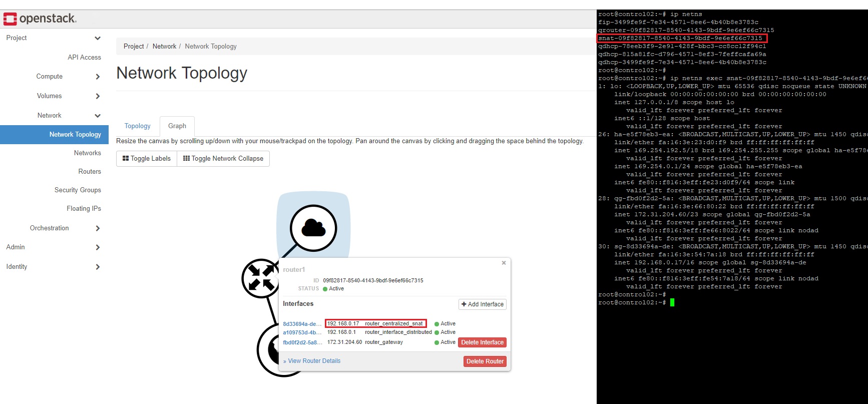Go to Networks in sidebar

click(88, 153)
